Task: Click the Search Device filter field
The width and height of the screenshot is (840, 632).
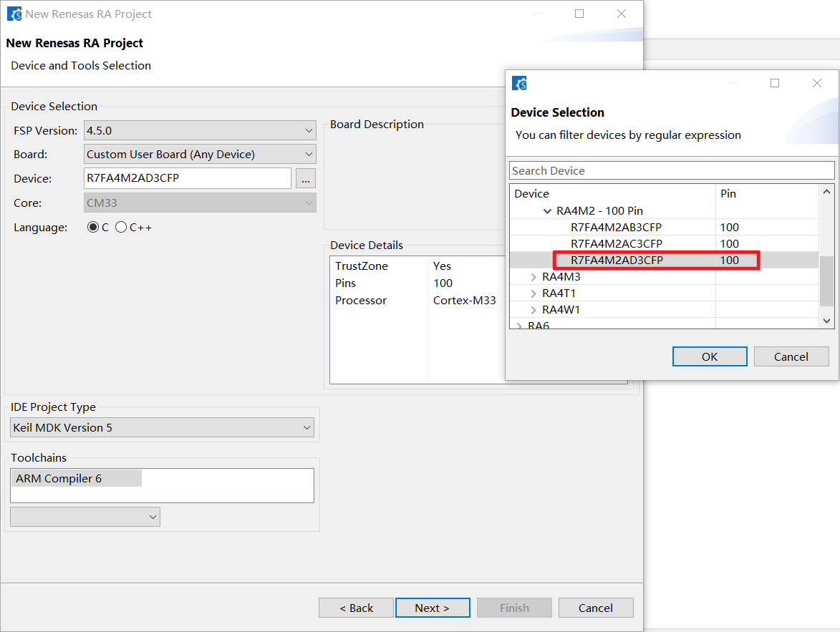Action: coord(672,171)
